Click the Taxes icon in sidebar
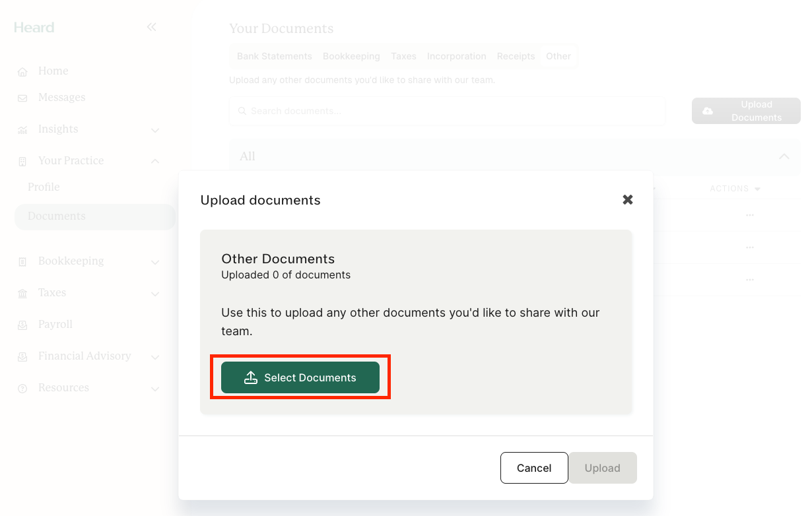 pos(24,292)
